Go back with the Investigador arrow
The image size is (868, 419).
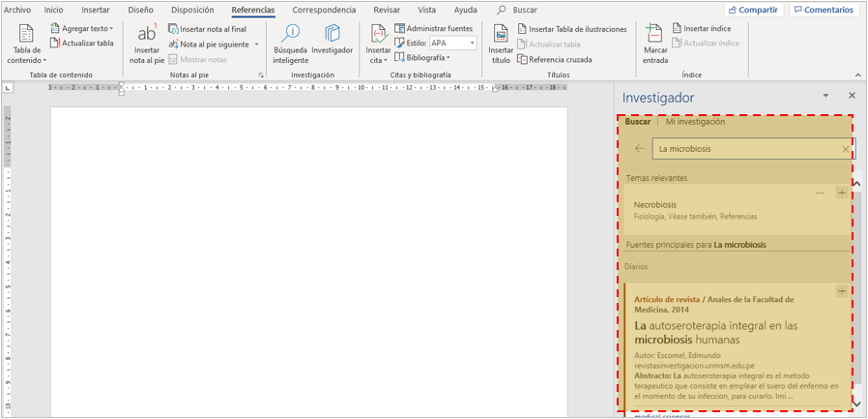pyautogui.click(x=640, y=148)
